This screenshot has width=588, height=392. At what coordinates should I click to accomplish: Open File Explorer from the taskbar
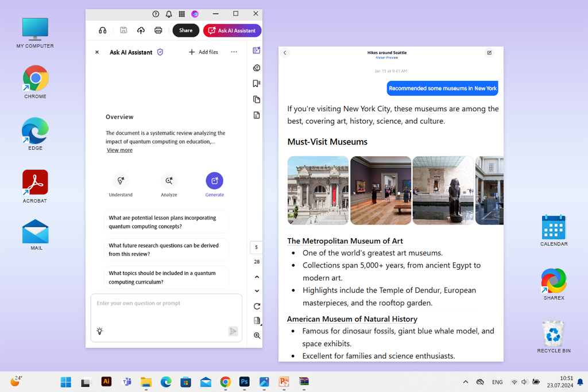(146, 382)
